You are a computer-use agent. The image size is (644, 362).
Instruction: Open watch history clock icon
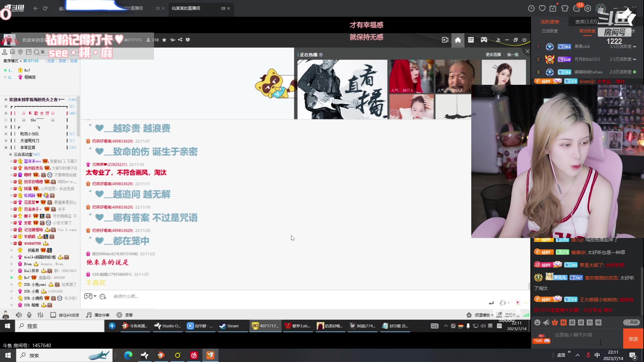click(x=531, y=8)
